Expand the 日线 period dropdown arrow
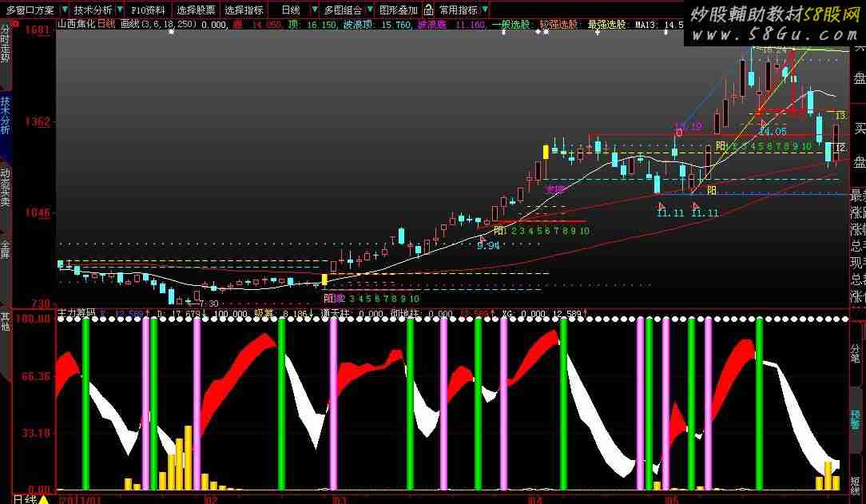This screenshot has height=504, width=866. (314, 10)
